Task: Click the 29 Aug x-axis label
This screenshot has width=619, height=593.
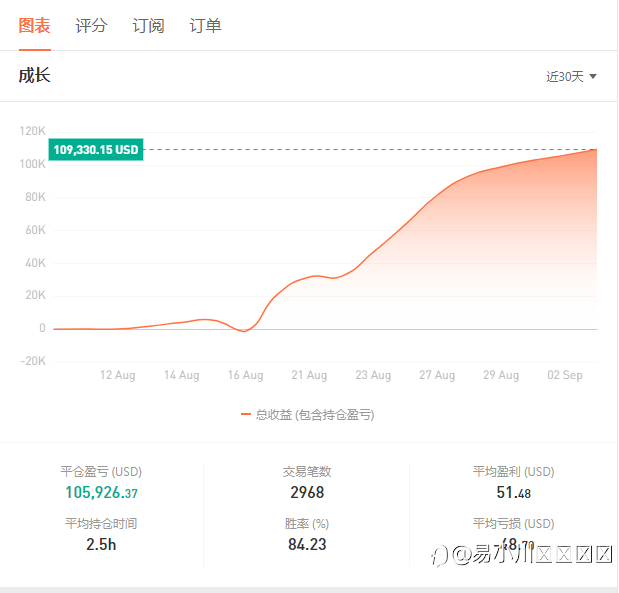Action: [x=501, y=375]
